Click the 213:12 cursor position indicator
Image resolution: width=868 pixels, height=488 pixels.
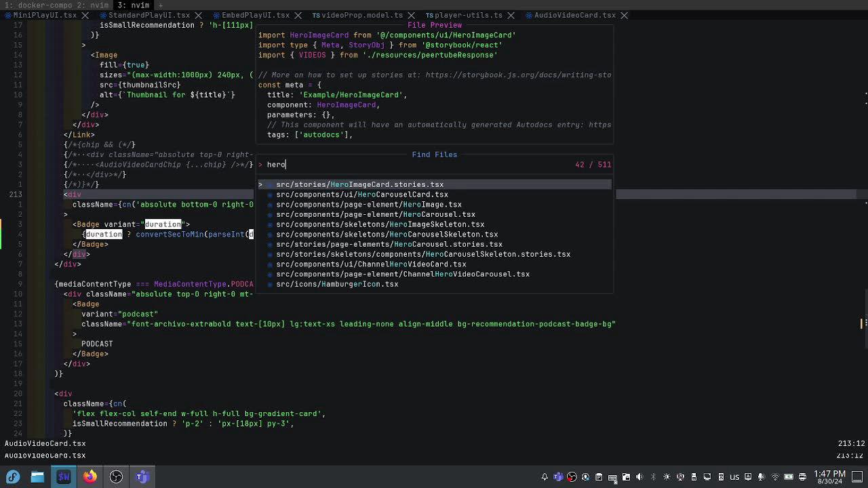pos(851,443)
